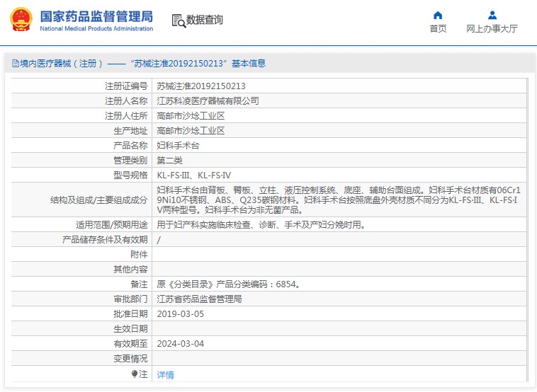Screen dimensions: 537x392
Task: Open 网上办事大厅 user icon
Action: (492, 15)
